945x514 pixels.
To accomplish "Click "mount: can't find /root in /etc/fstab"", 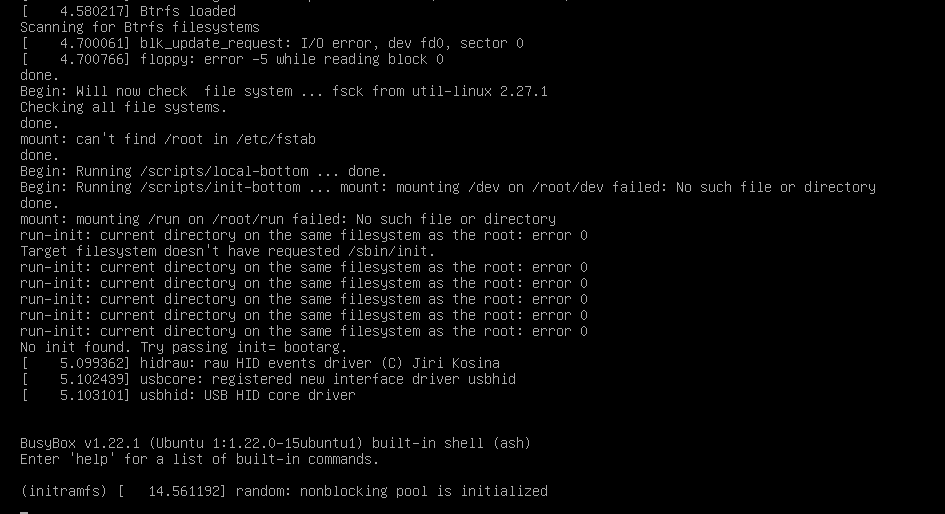I will 167,139.
